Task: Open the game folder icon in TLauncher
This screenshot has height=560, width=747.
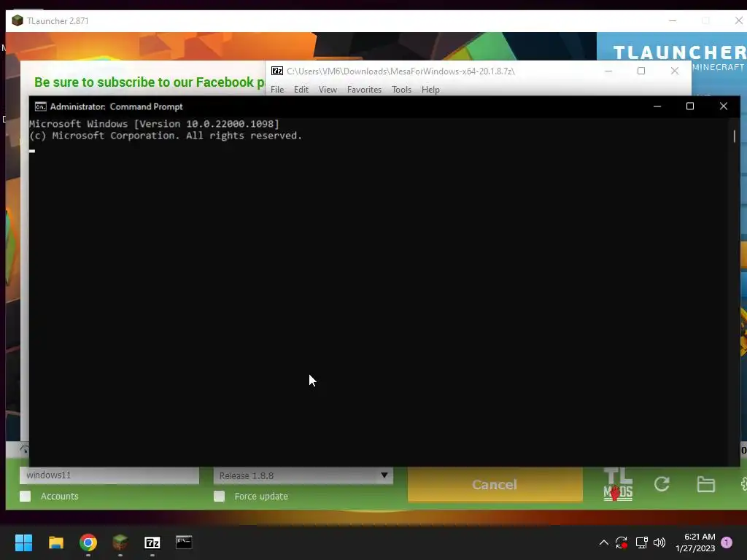Action: 705,484
